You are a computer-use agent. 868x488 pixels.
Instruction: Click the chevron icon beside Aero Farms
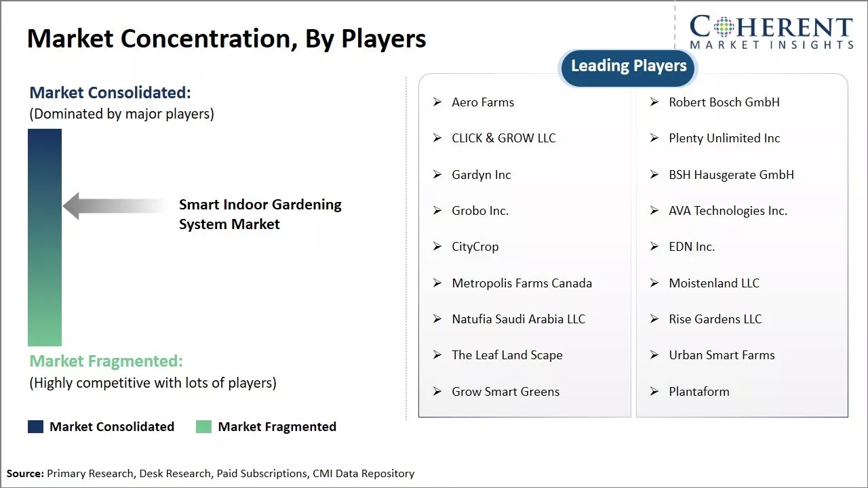point(437,102)
